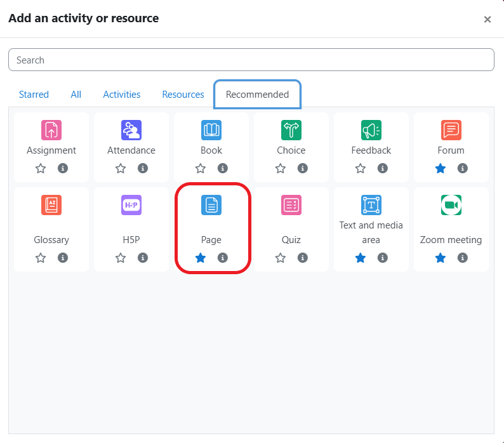Add a Choice activity
504x443 pixels.
click(x=291, y=130)
